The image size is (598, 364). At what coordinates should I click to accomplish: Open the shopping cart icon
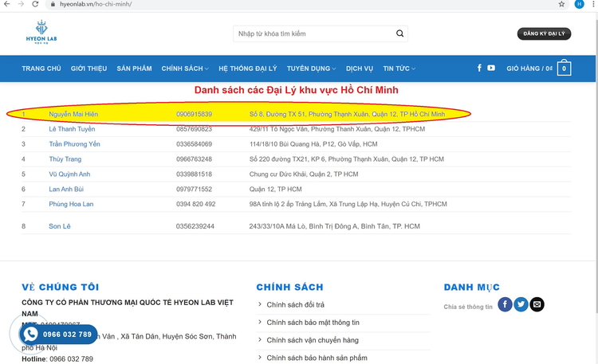[564, 68]
